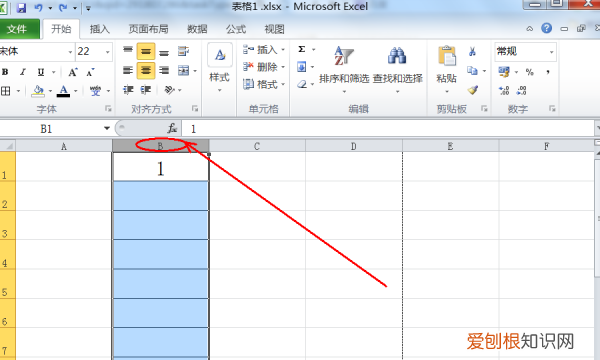
Task: Toggle middle vertical alignment
Action: 146,51
